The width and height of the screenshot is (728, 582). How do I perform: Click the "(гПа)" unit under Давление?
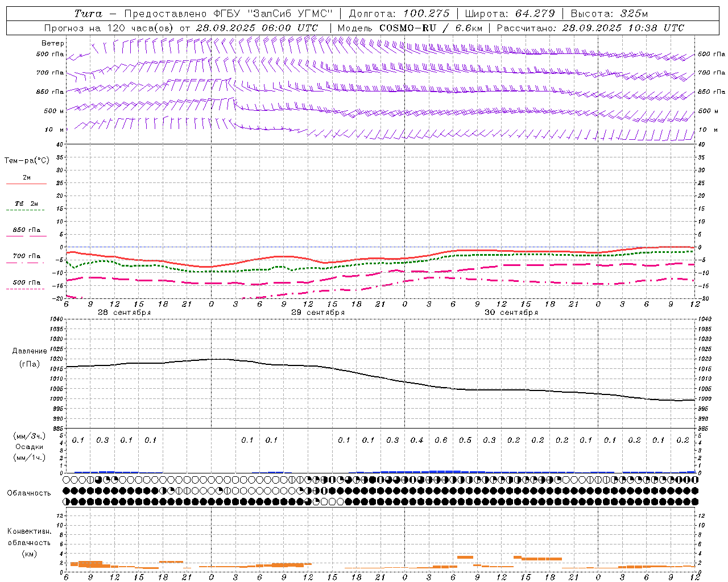pos(30,364)
